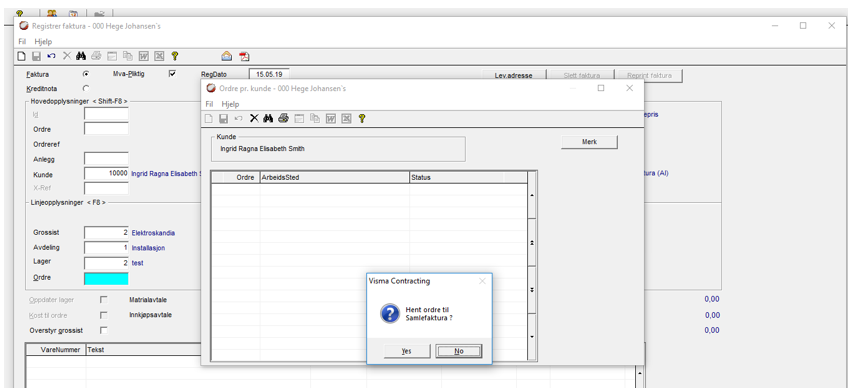
Task: Open the Hjelp menu in the Registrer faktura window
Action: (43, 41)
